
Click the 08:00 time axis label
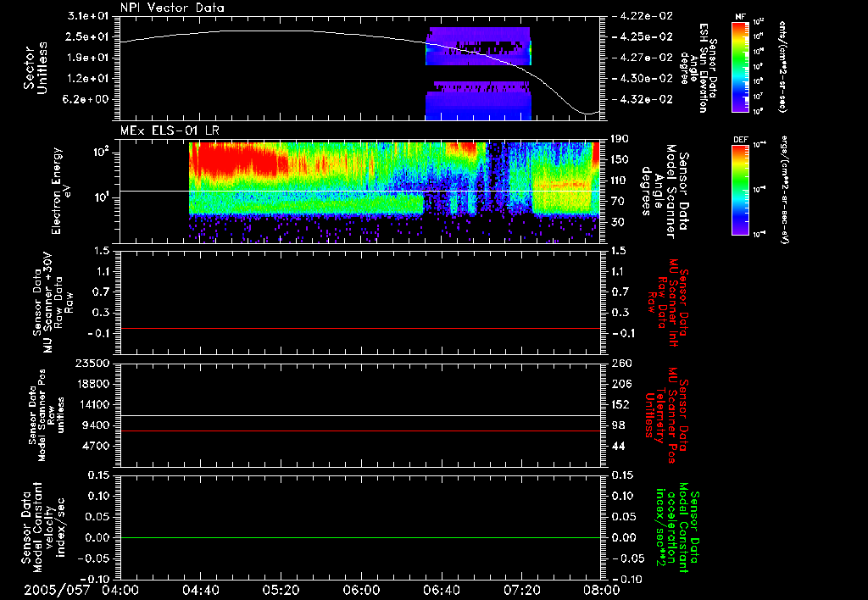[x=602, y=591]
